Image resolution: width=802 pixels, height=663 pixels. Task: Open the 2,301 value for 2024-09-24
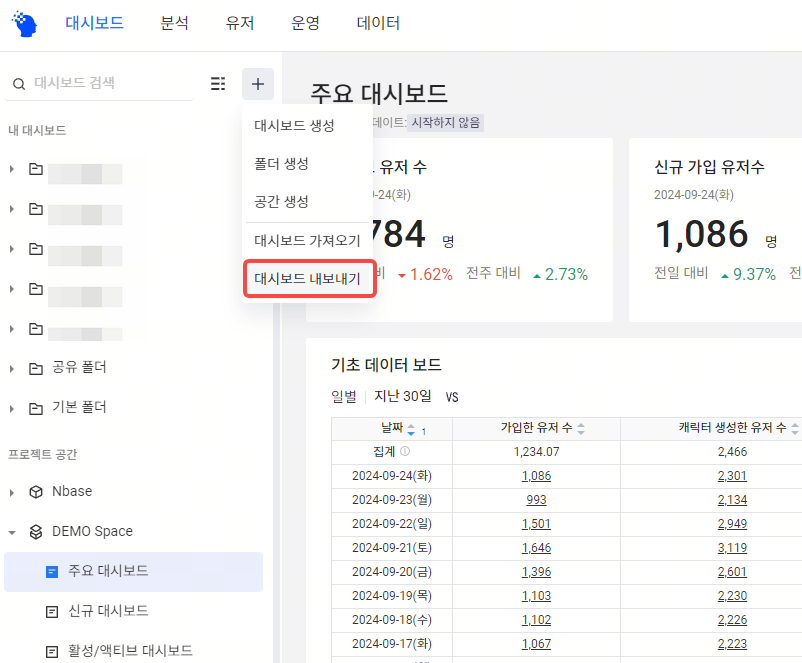pos(732,476)
